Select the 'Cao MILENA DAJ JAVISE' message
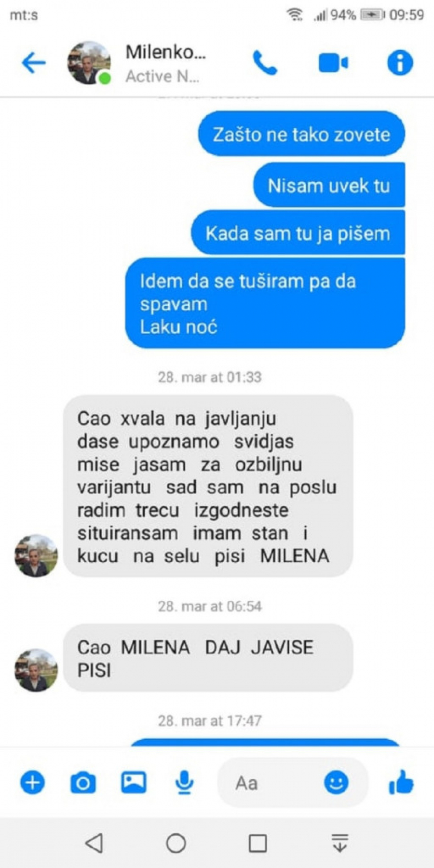Screen dimensions: 434x868 tap(208, 658)
